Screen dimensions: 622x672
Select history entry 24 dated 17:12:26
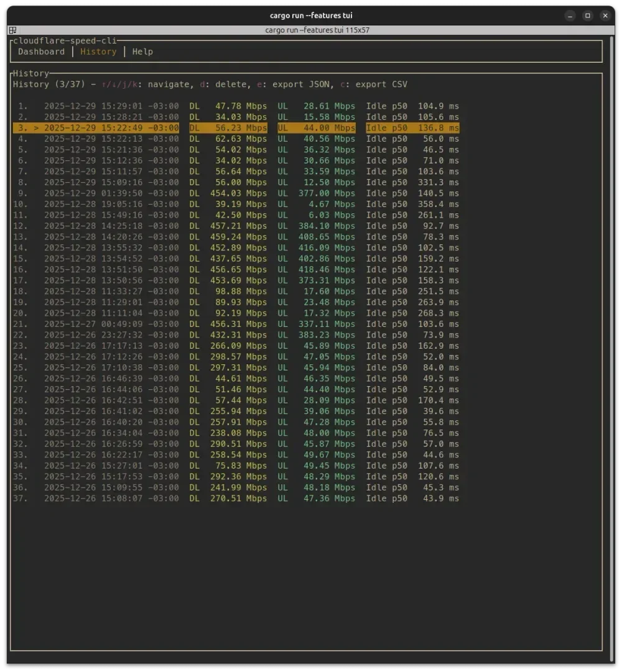pyautogui.click(x=236, y=357)
